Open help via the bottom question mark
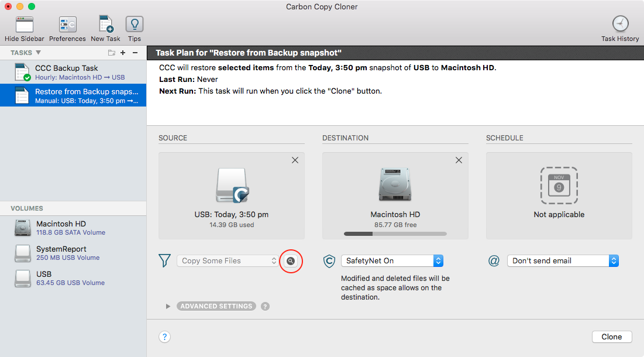This screenshot has height=357, width=644. [164, 337]
